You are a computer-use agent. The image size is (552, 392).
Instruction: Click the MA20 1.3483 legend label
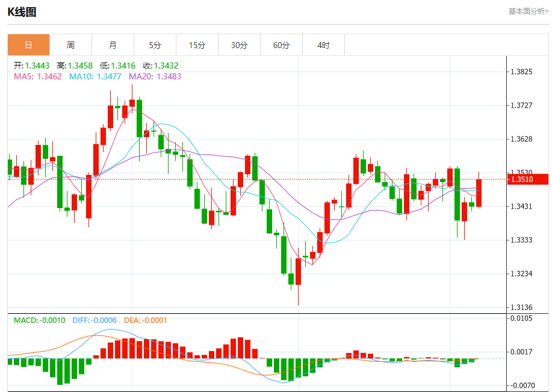pos(155,76)
